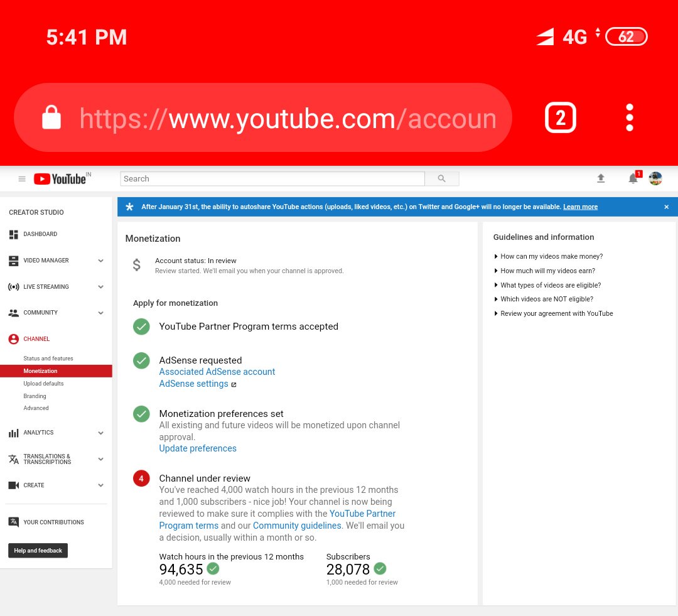
Task: Click Help and feedback button
Action: click(38, 551)
